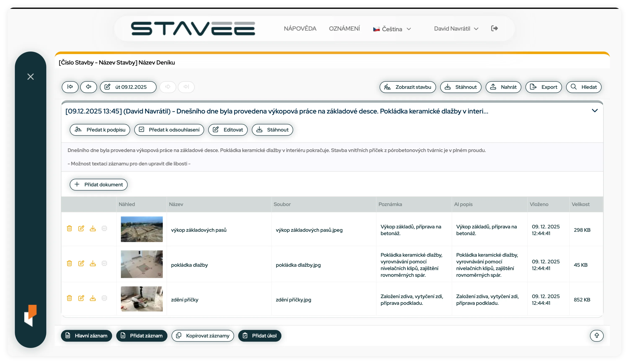Screen dimensions: 629x364
Task: Open the OZNÁMENÍ section
Action: pos(344,28)
